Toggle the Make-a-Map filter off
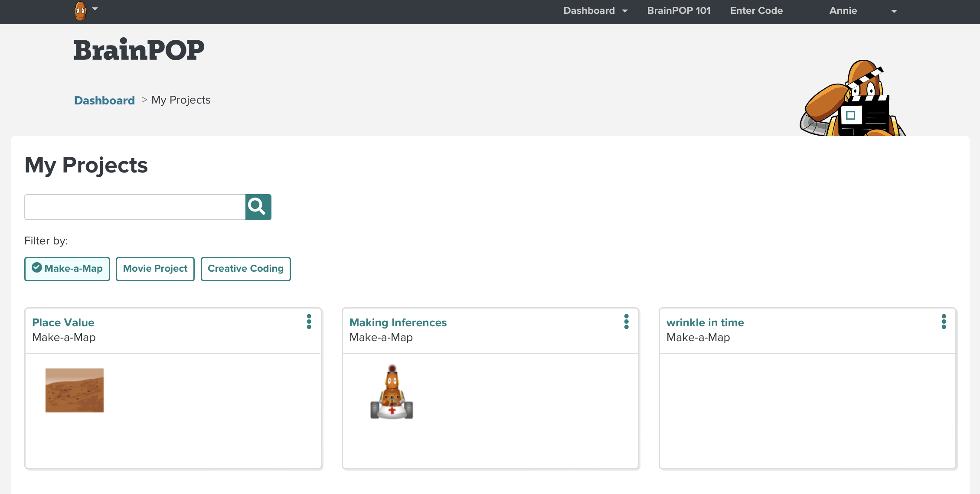The image size is (980, 494). [67, 269]
